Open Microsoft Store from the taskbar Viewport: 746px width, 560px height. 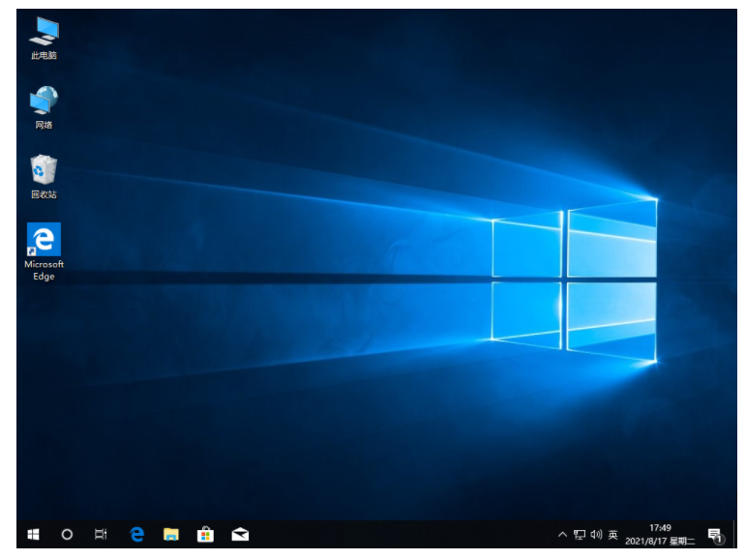point(205,534)
